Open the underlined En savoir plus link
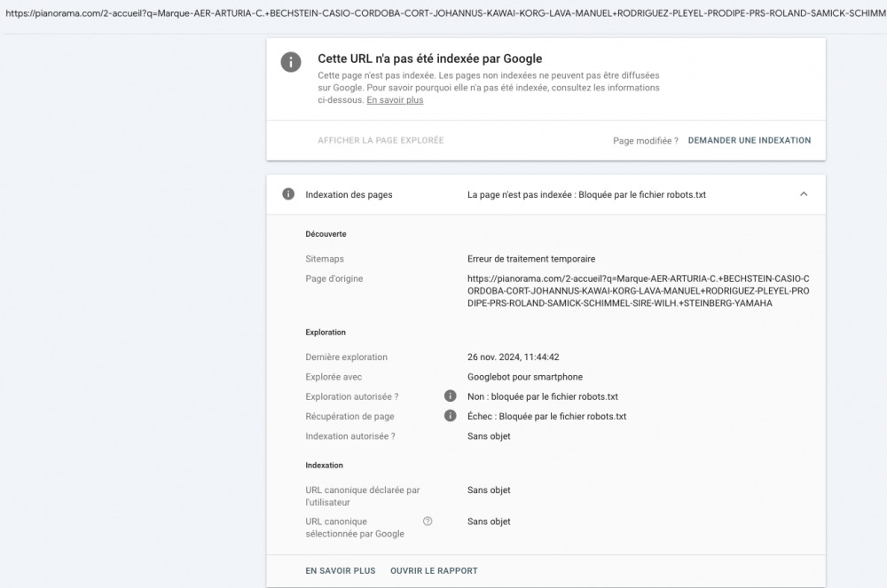The width and height of the screenshot is (887, 588). coord(395,100)
